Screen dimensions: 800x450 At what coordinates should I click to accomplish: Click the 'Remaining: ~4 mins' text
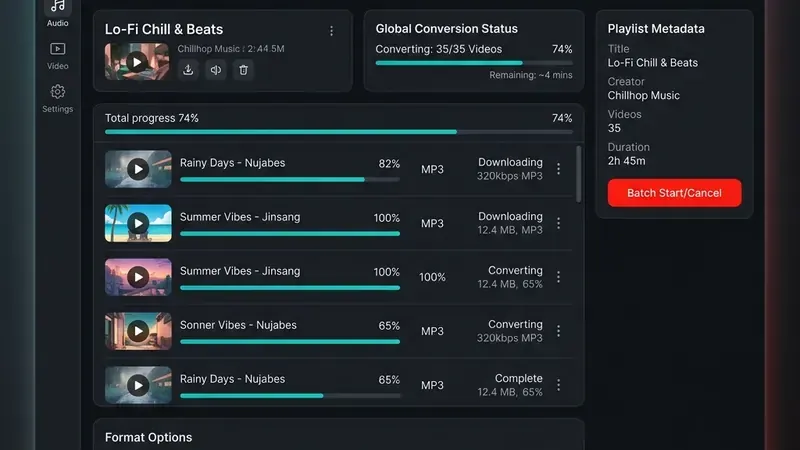(531, 75)
